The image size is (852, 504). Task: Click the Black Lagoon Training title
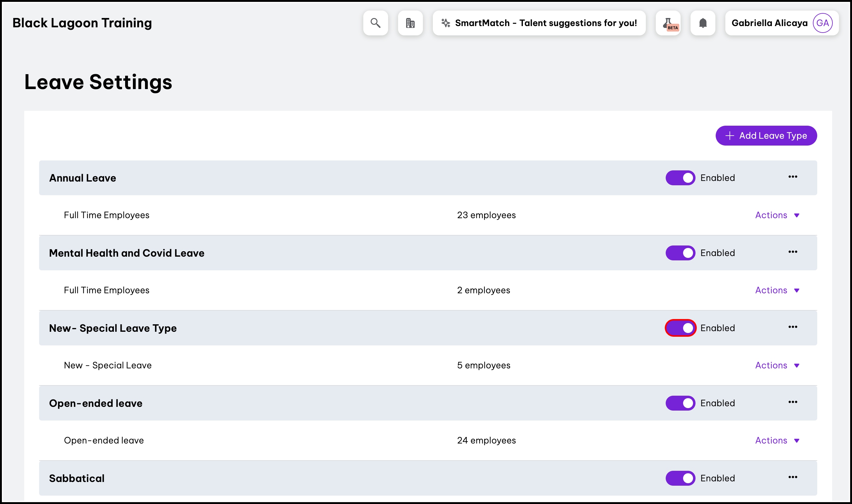click(82, 23)
